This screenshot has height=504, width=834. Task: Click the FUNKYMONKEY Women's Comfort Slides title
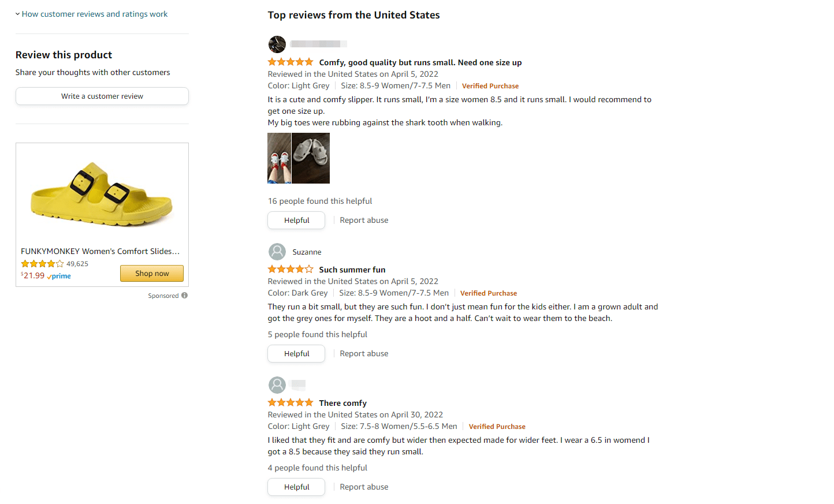100,251
